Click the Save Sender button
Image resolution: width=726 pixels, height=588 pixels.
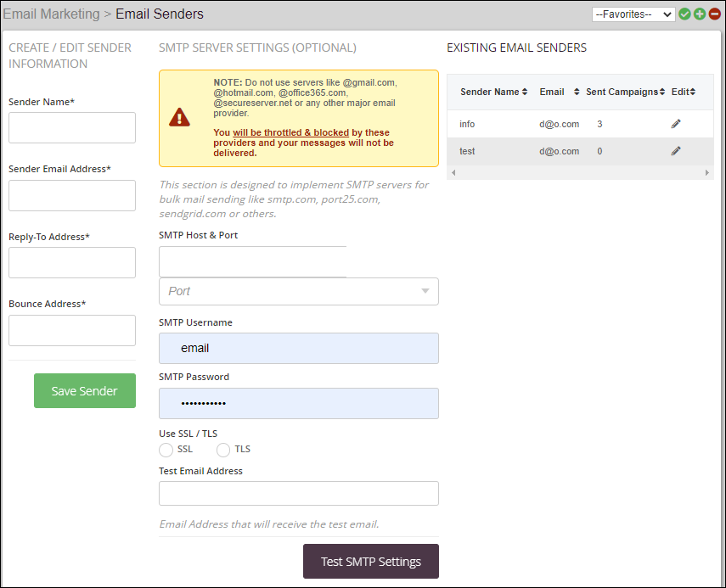[84, 390]
